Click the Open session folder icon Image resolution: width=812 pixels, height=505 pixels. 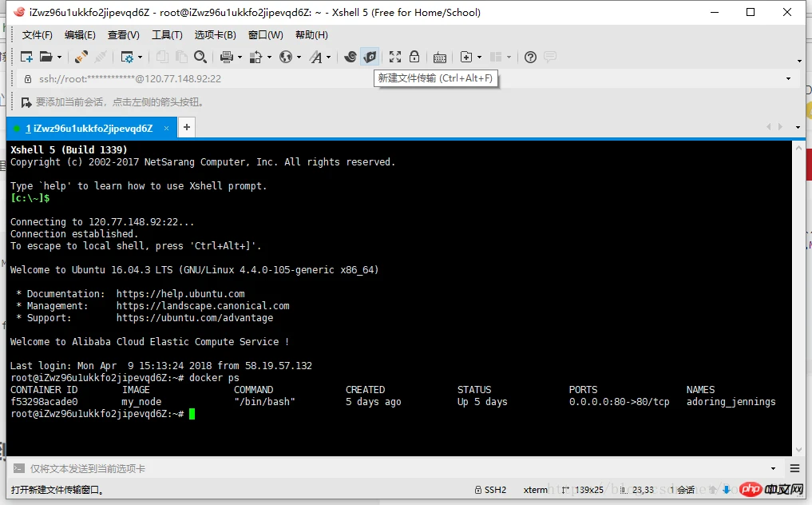46,57
